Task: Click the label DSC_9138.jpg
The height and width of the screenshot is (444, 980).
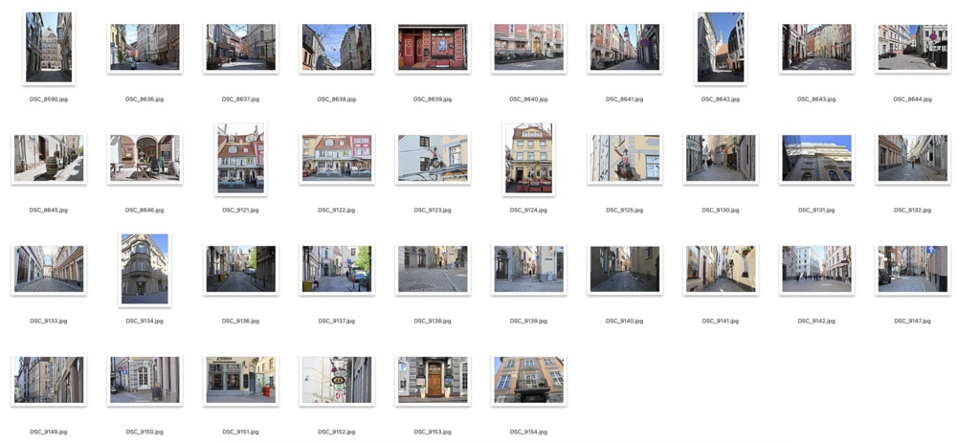Action: point(433,321)
